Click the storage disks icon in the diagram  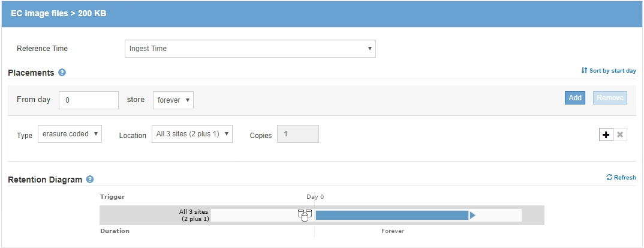305,215
